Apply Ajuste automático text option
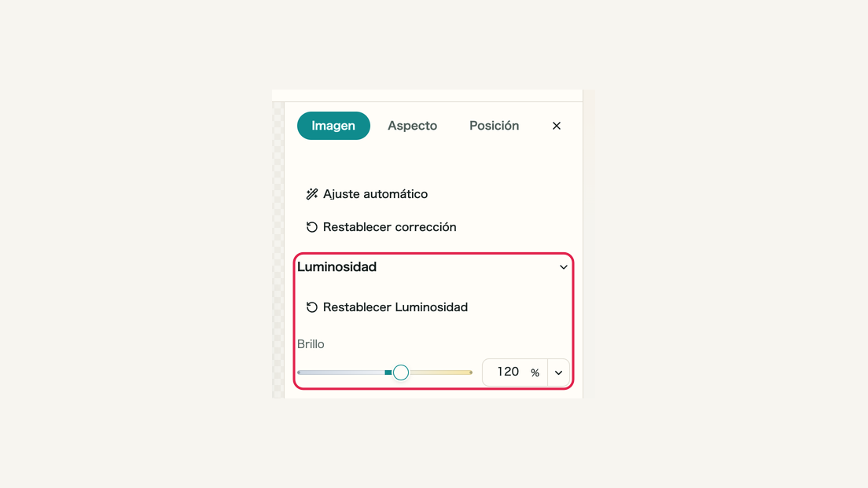Screen dimensions: 868x488 click(x=375, y=193)
